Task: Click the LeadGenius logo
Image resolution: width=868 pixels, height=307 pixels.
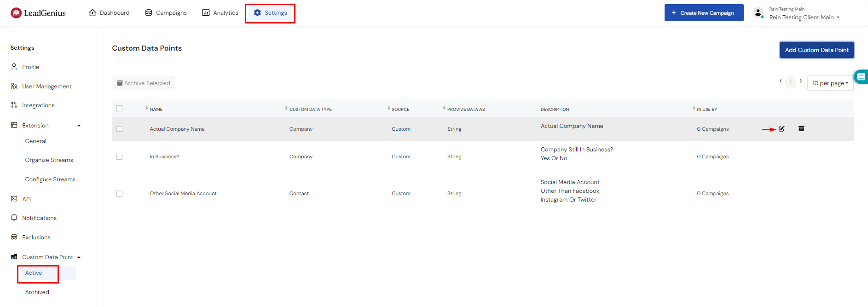Action: click(38, 13)
